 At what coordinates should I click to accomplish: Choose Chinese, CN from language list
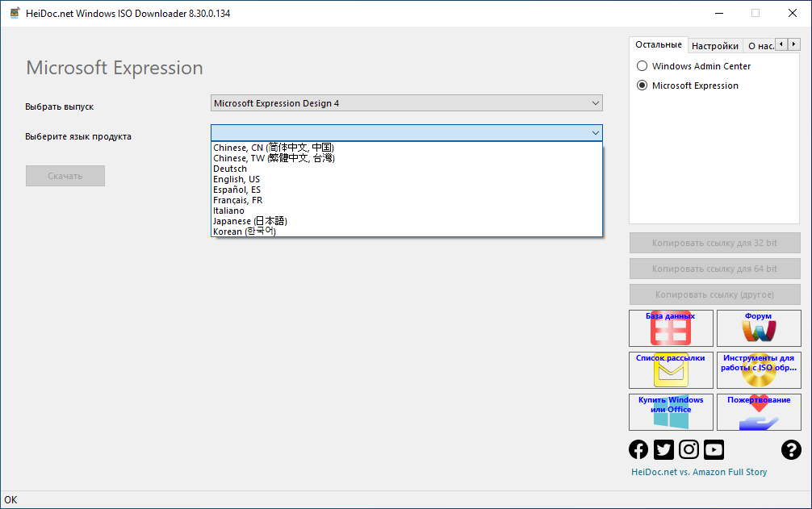[x=407, y=148]
